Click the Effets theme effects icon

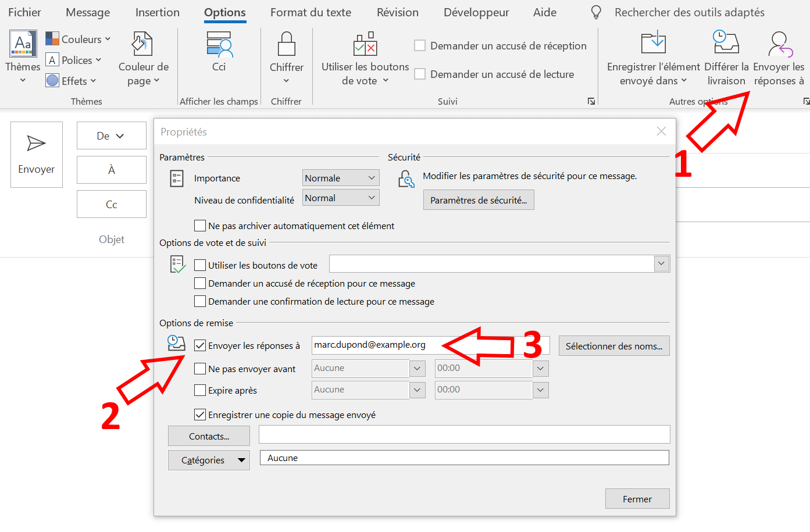[52, 81]
